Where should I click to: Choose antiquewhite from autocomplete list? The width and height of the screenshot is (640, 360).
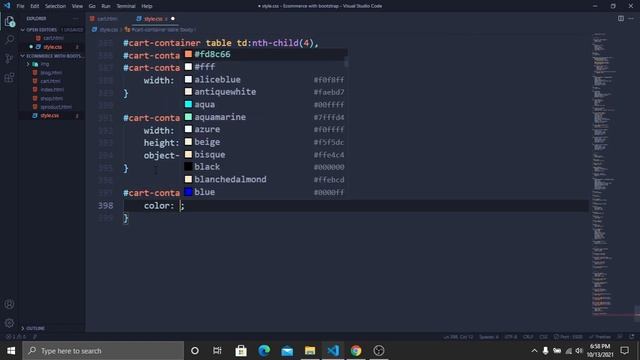[x=264, y=92]
